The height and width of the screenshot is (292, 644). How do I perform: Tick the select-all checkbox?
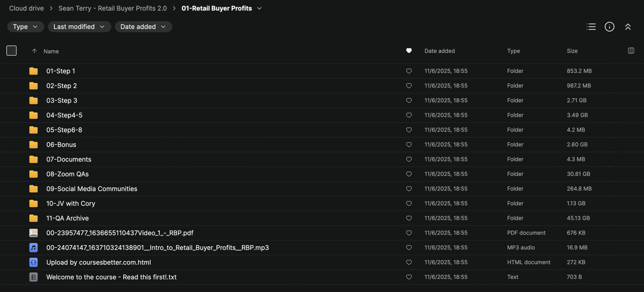12,51
